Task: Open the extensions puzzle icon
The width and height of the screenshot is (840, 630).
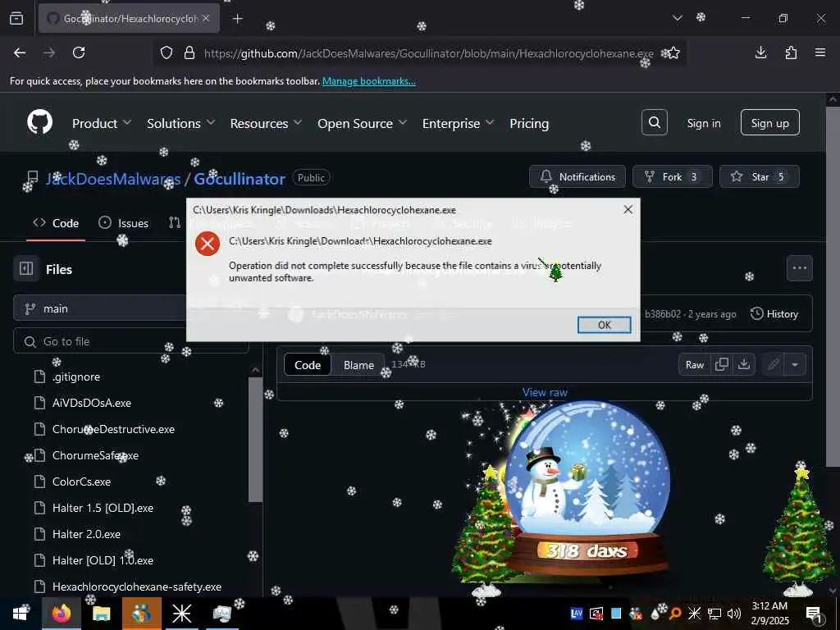Action: [x=791, y=52]
